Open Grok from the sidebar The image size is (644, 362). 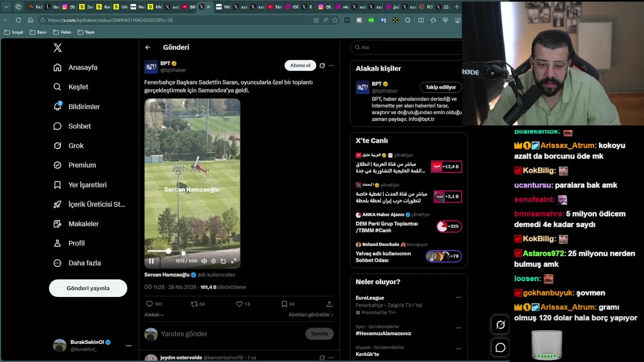click(69, 146)
